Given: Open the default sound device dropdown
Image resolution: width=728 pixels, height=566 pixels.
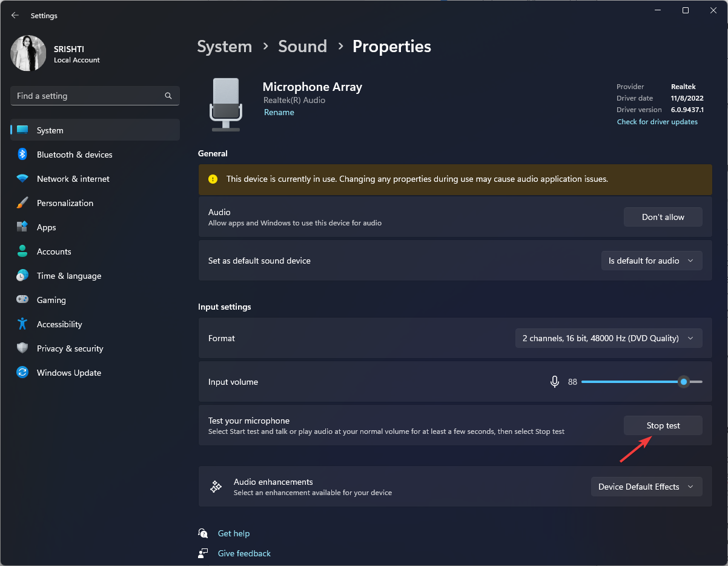Looking at the screenshot, I should coord(652,261).
